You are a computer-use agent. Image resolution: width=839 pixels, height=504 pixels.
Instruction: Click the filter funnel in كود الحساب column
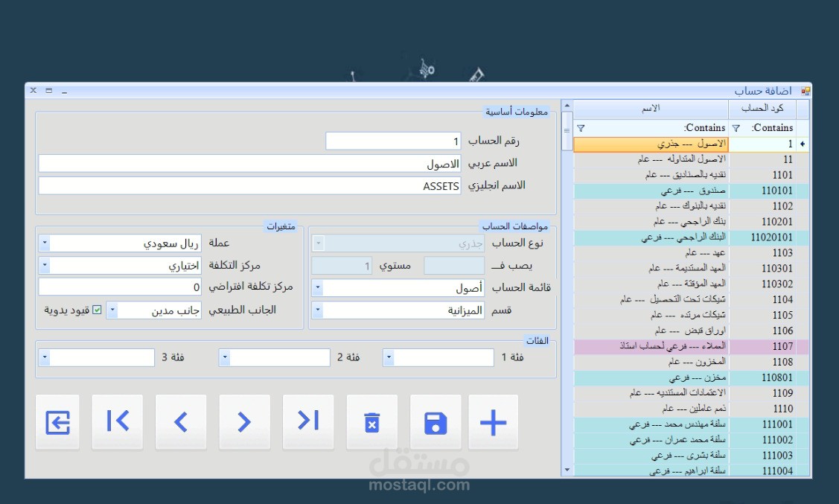click(x=736, y=128)
